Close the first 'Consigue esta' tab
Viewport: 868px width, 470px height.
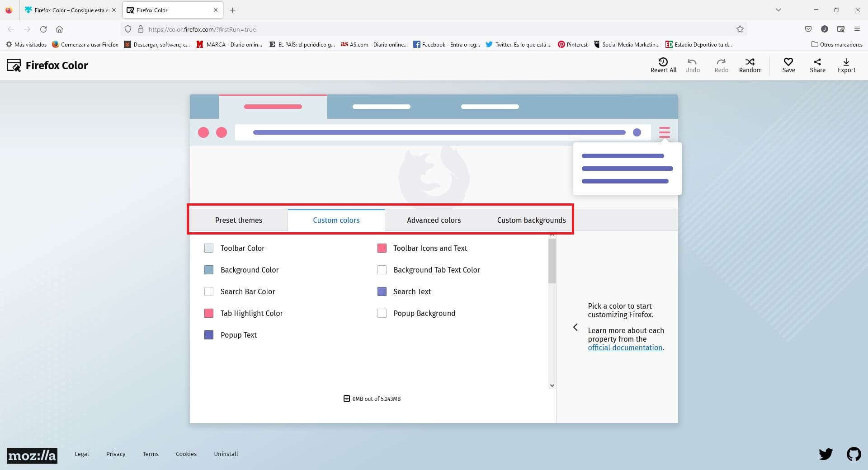pyautogui.click(x=114, y=10)
